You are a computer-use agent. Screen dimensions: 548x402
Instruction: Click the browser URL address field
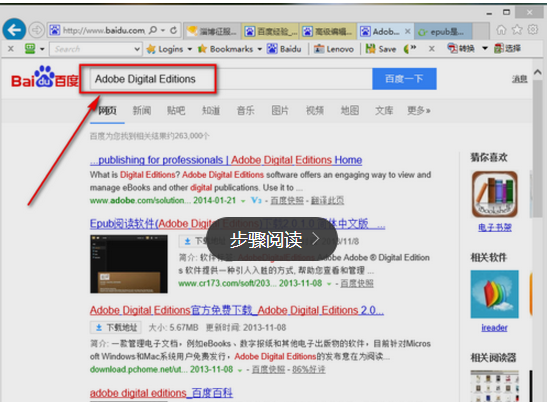[104, 30]
